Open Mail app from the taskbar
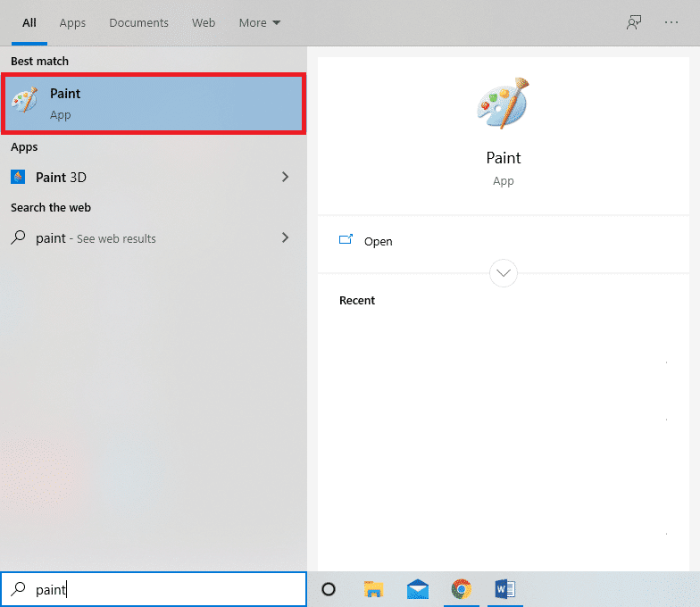Screen dimensions: 700x607 coord(418,589)
